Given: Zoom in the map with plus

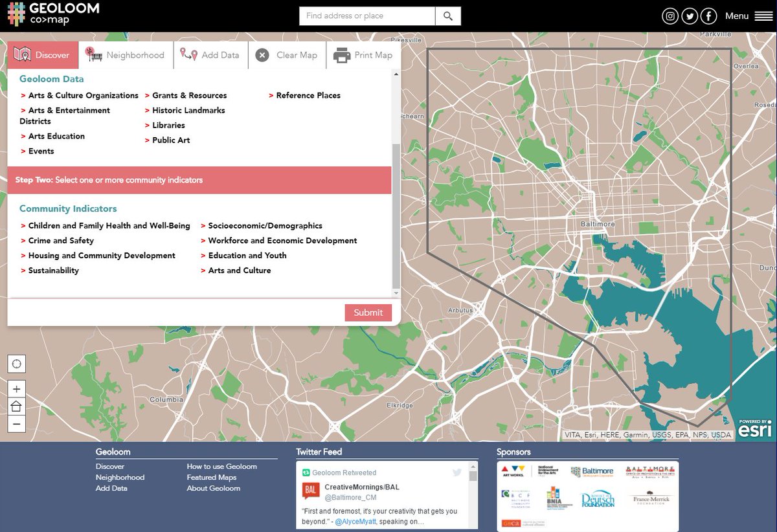Looking at the screenshot, I should (x=17, y=389).
